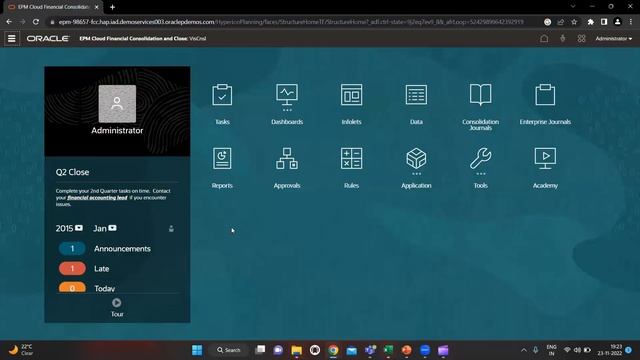Screen dimensions: 640x360
Task: Open the Jan period dropdown
Action: point(112,228)
